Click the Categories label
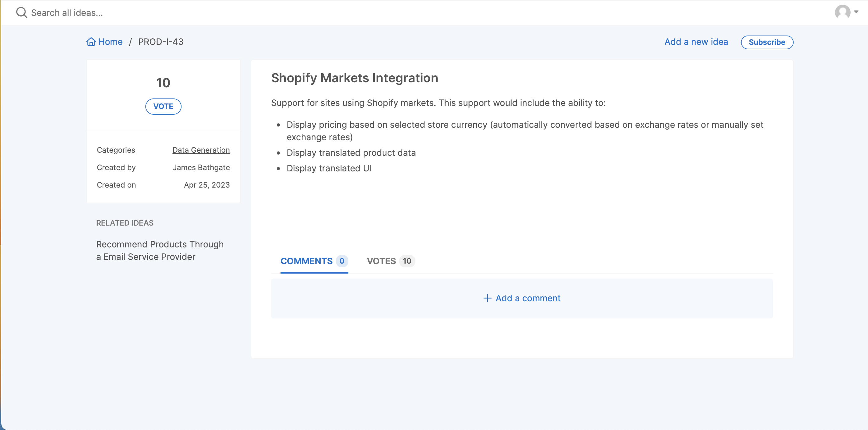This screenshot has height=430, width=868. (116, 150)
